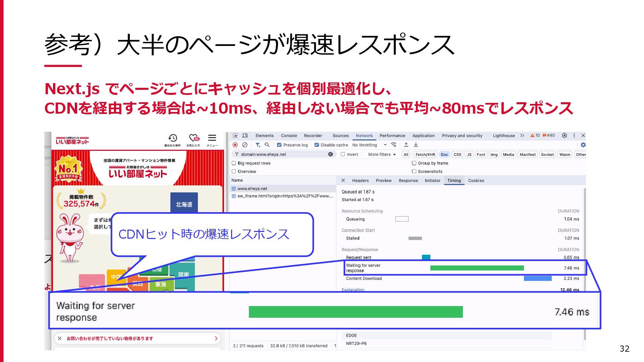
Task: Filter requests by Manifest
Action: pyautogui.click(x=528, y=154)
